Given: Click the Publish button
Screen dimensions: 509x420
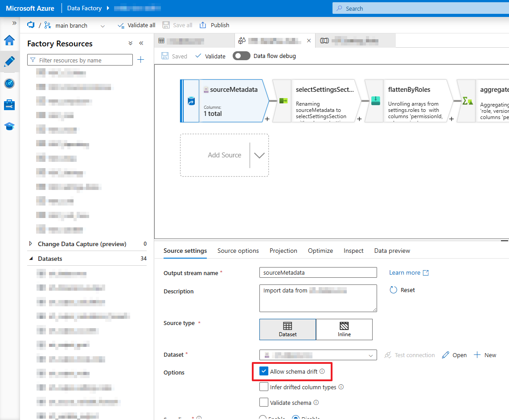Looking at the screenshot, I should [x=214, y=25].
